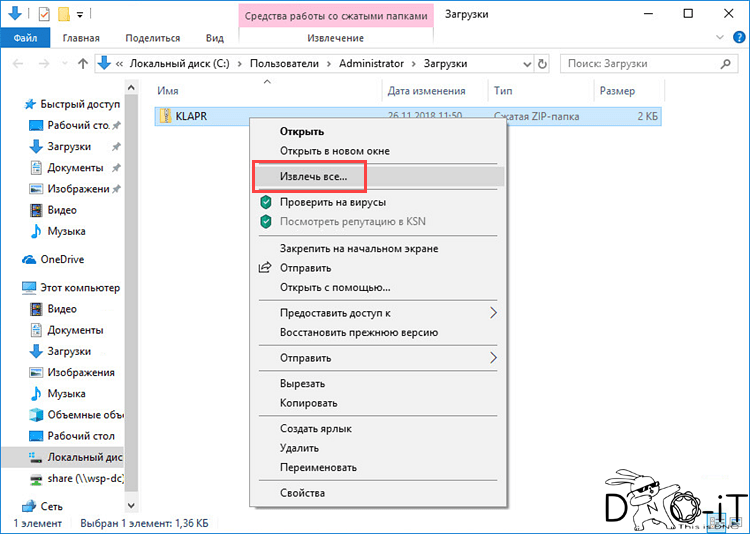
Task: Open the Файл ribbon tab
Action: pyautogui.click(x=25, y=38)
